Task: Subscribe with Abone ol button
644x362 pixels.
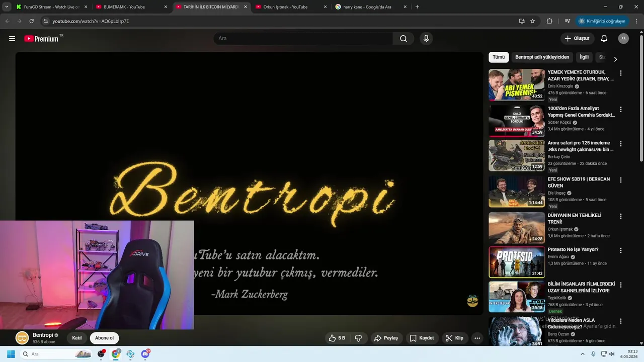Action: coord(105,338)
